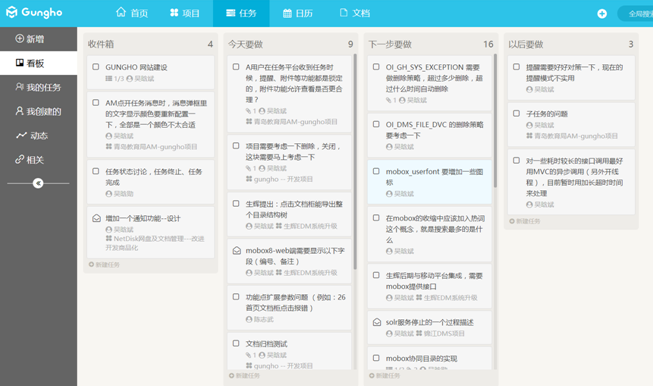Viewport: 653px width, 386px height.
Task: Select 我的任务 in the sidebar
Action: point(38,87)
